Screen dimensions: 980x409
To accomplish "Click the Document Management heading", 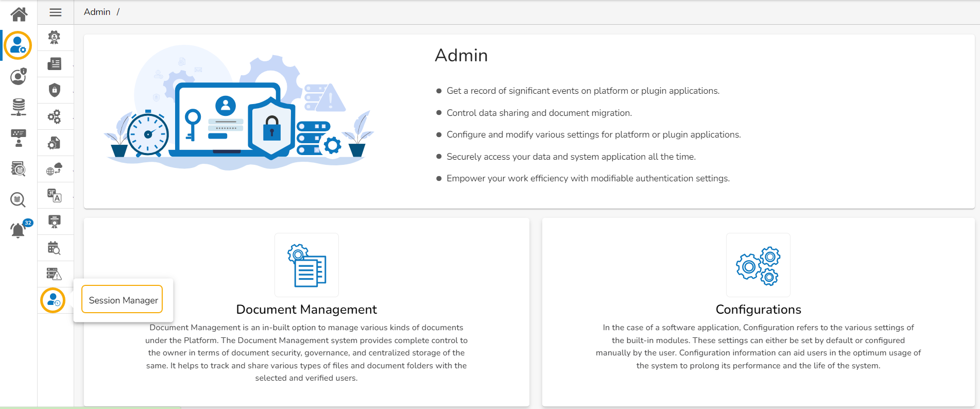I will 306,310.
